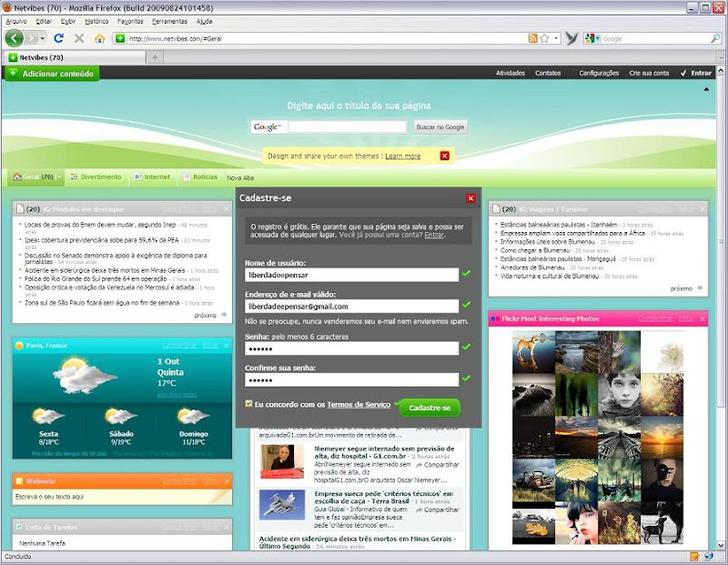Focus the Google search box on the page
Viewport: 728px width, 565px height.
tap(347, 126)
